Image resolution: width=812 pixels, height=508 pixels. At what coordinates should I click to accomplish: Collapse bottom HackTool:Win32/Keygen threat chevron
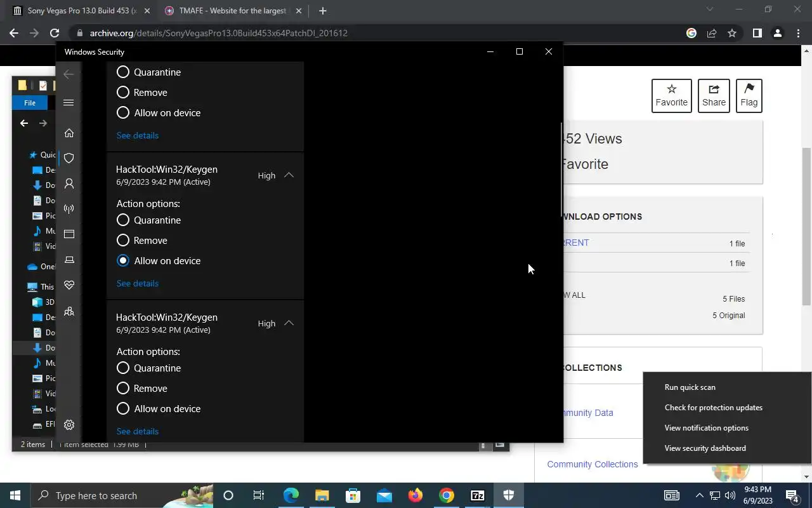point(289,323)
